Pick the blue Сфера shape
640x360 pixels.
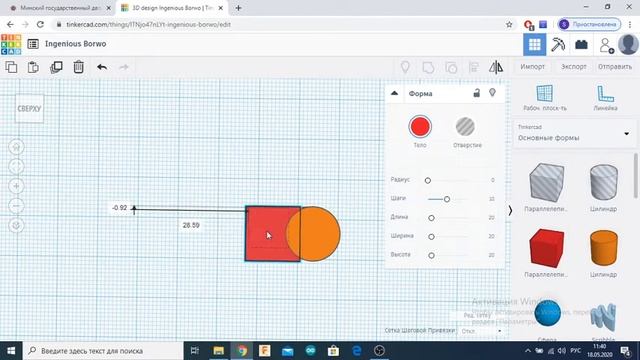[x=547, y=313]
